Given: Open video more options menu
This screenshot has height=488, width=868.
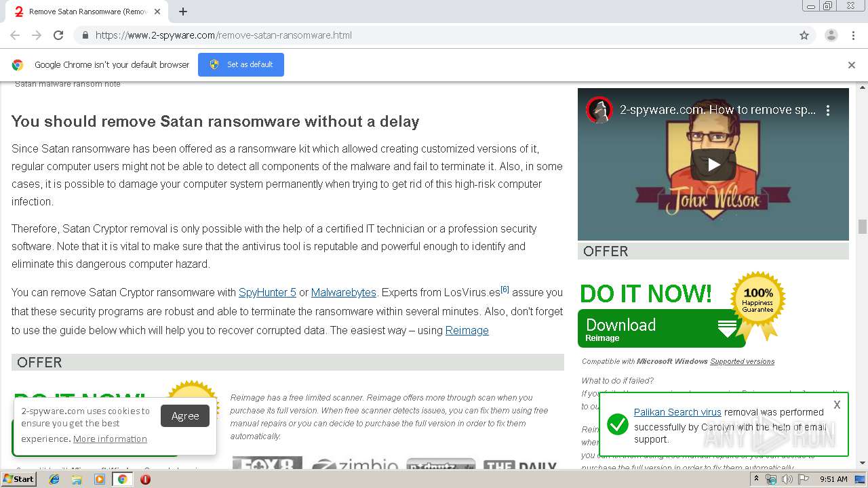Looking at the screenshot, I should tap(828, 110).
